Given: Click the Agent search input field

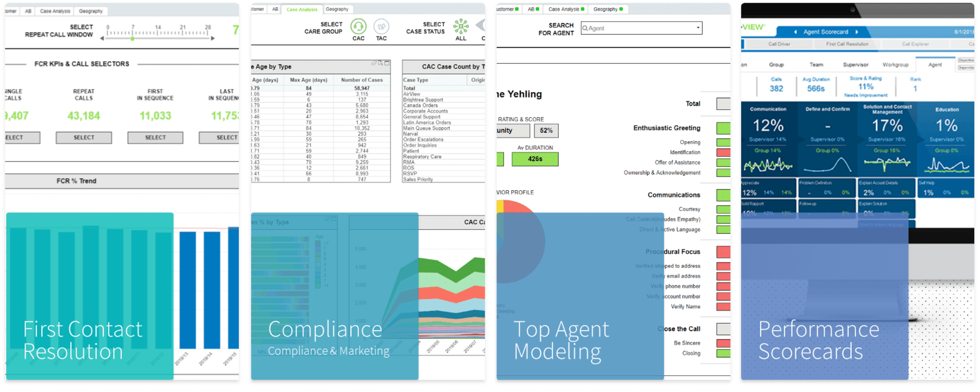Looking at the screenshot, I should click(x=641, y=28).
